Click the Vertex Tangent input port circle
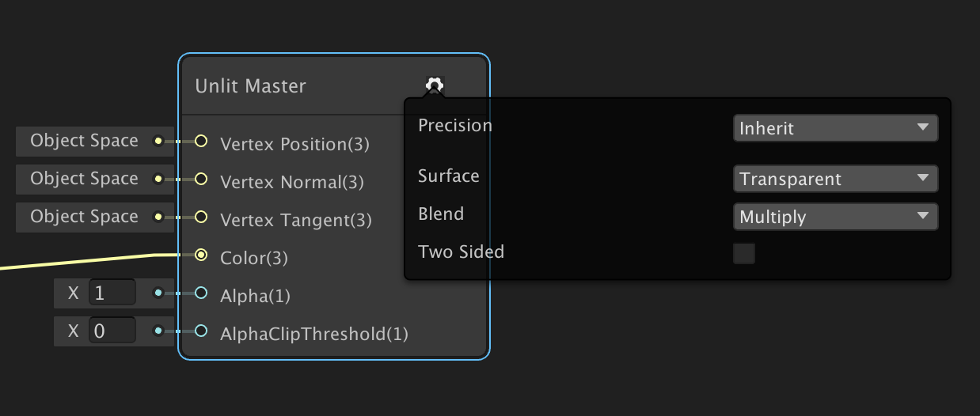This screenshot has width=980, height=416. 201,217
